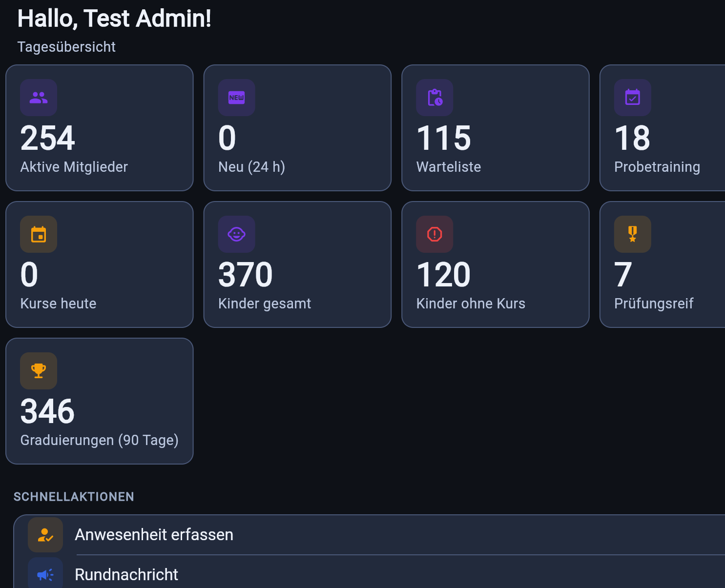725x588 pixels.
Task: Click the red warning octagon icon
Action: [x=435, y=234]
